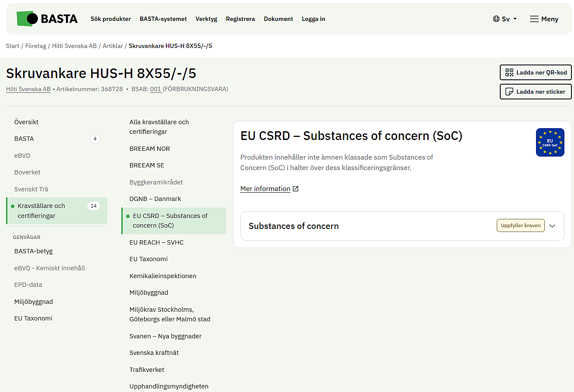
Task: Open the hamburger Meny icon
Action: pyautogui.click(x=534, y=19)
